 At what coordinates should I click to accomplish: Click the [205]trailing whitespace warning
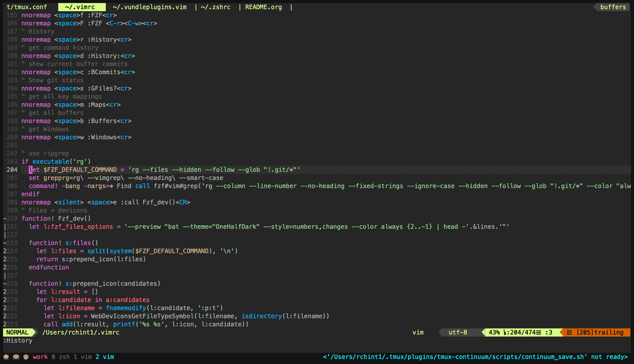600,332
